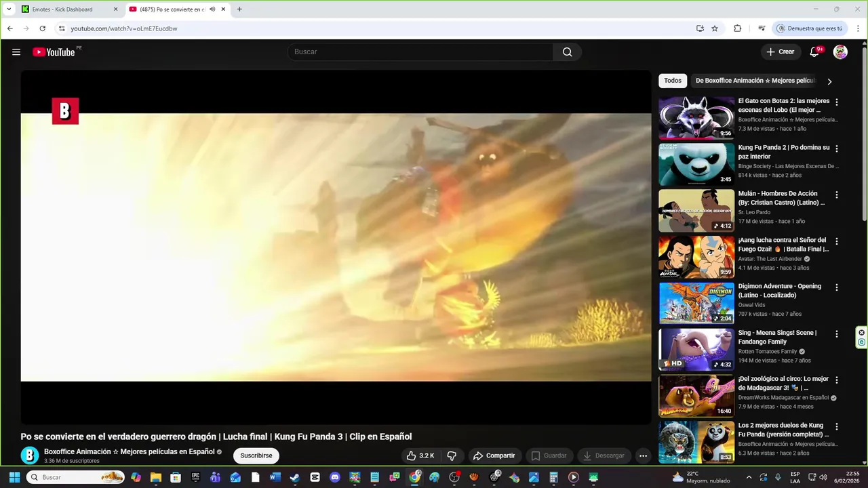The image size is (868, 488).
Task: Open options for Sing Meena Sings video
Action: [x=837, y=334]
